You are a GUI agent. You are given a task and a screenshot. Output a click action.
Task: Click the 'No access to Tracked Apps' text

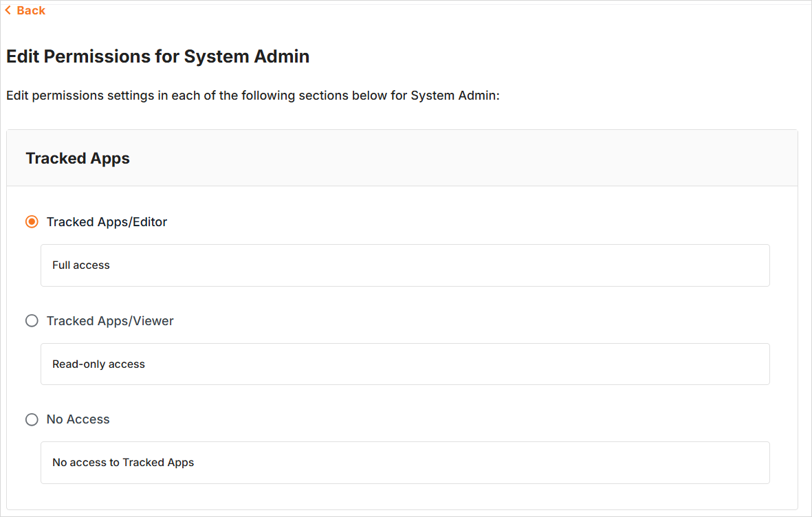click(x=123, y=463)
